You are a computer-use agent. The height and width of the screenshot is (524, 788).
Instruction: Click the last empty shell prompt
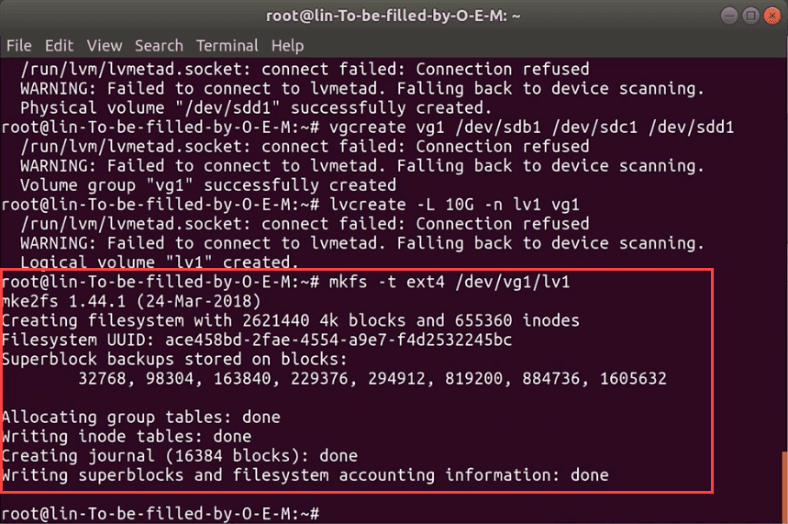click(x=160, y=513)
